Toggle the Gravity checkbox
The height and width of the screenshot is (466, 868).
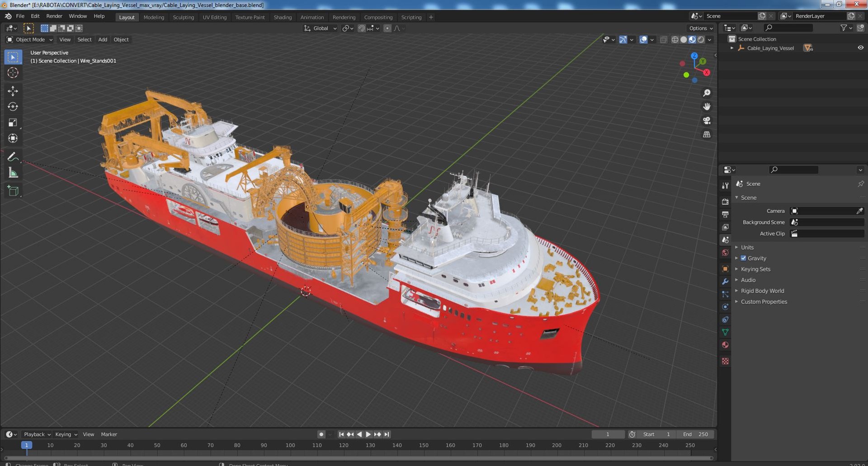tap(743, 258)
